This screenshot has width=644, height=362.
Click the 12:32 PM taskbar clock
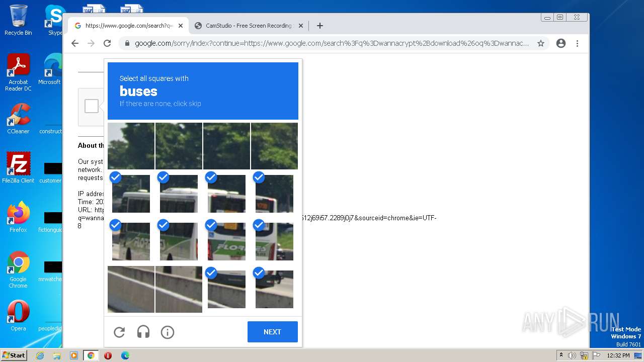coord(618,355)
